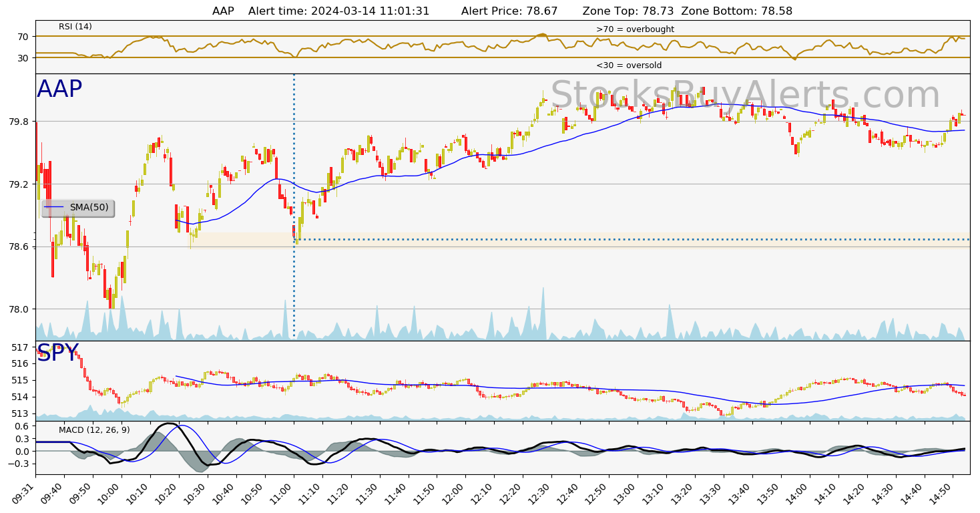This screenshot has width=980, height=513.
Task: Click the SPY ticker label
Action: 57,353
